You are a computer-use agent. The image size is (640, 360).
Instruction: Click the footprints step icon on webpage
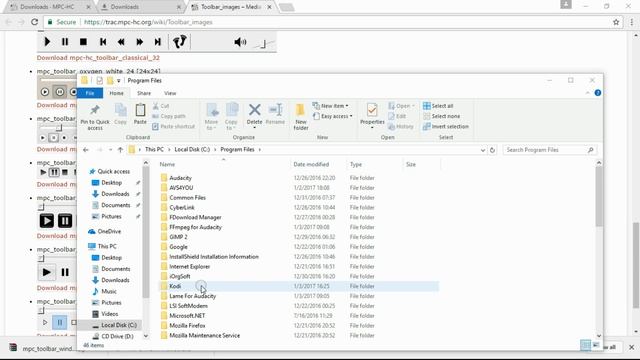[180, 42]
